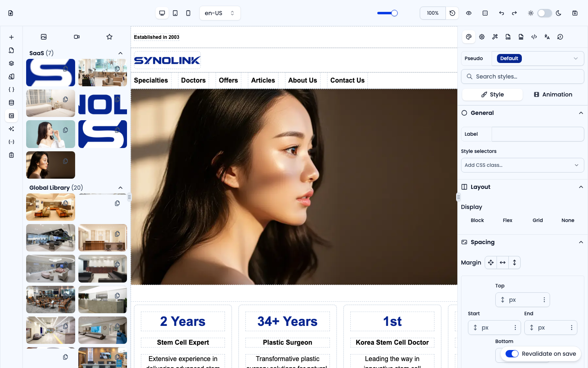Open the en-US language dropdown
The width and height of the screenshot is (588, 368).
coord(220,13)
